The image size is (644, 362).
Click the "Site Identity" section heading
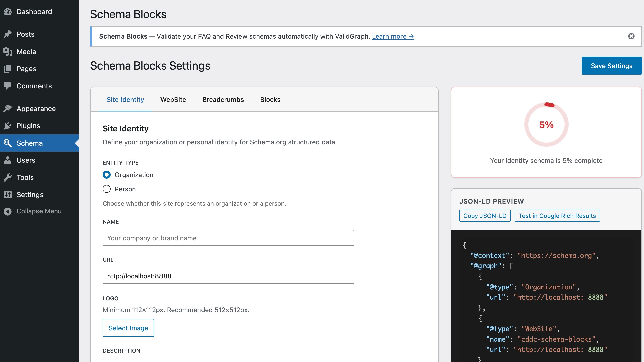click(x=126, y=129)
